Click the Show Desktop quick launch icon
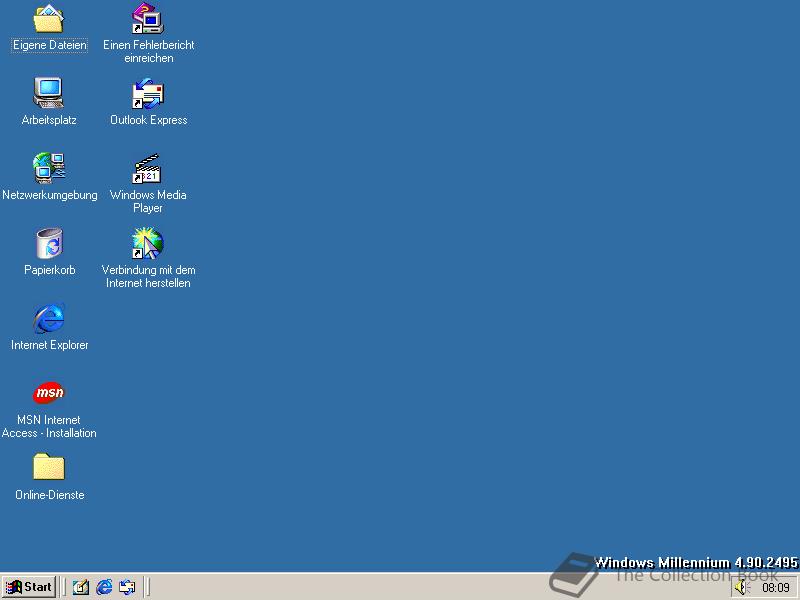Screen dimensions: 800x600 pos(80,587)
